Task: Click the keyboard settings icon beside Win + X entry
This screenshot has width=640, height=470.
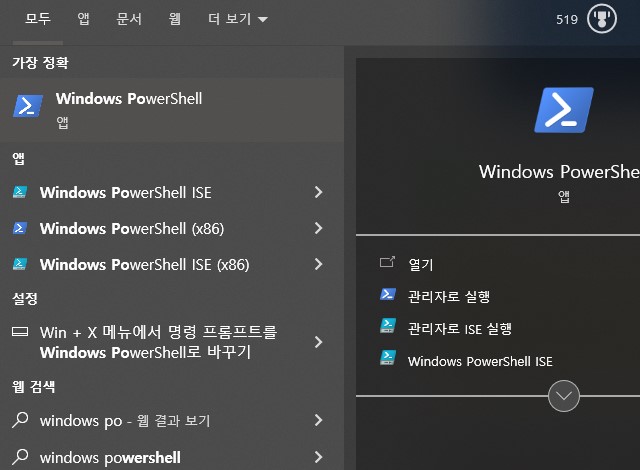Action: (x=20, y=331)
